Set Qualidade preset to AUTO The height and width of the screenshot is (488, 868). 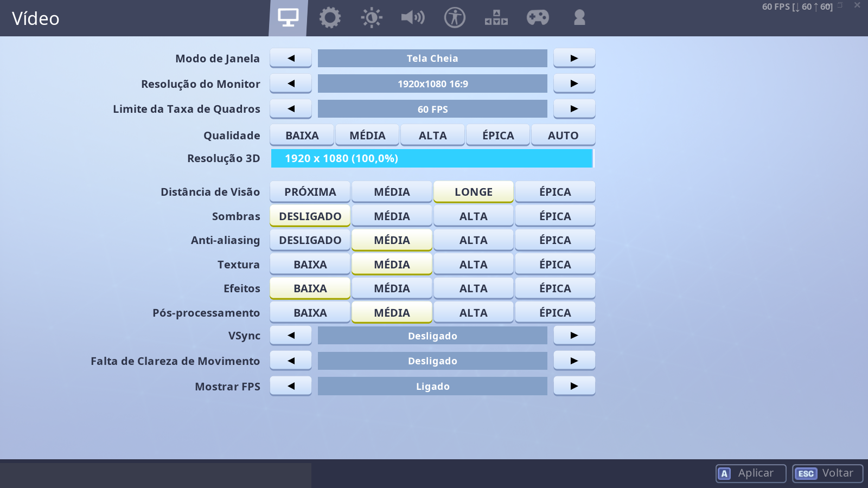pyautogui.click(x=563, y=135)
